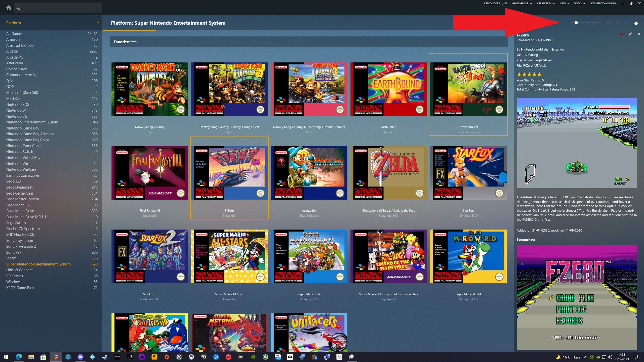Select Nintendo 64 platform

tap(52, 110)
